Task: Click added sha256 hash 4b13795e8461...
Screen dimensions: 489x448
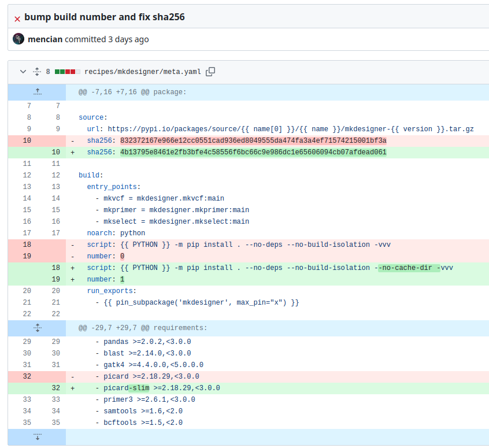Action: click(253, 152)
